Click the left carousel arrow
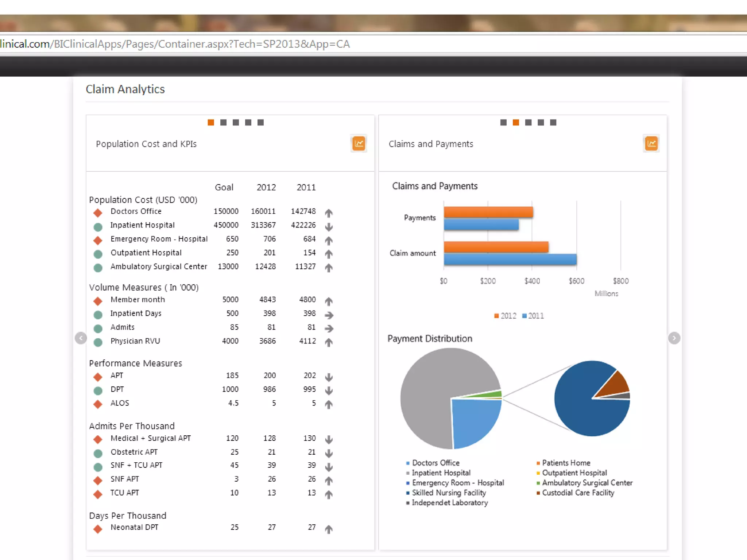Viewport: 747px width, 560px height. click(x=81, y=338)
